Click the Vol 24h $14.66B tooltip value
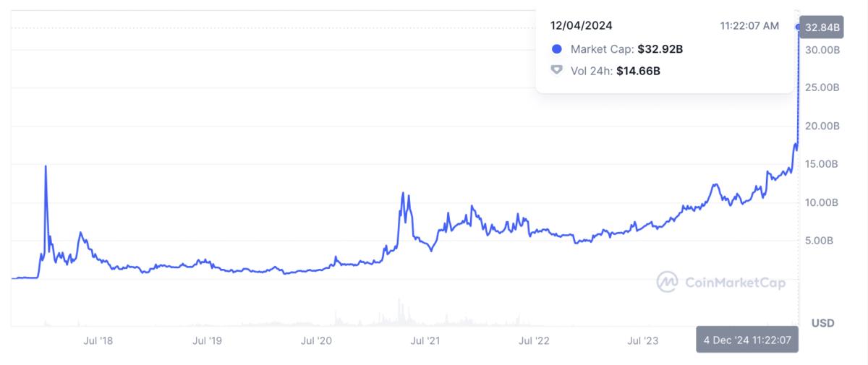Image resolution: width=868 pixels, height=365 pixels. coord(638,71)
